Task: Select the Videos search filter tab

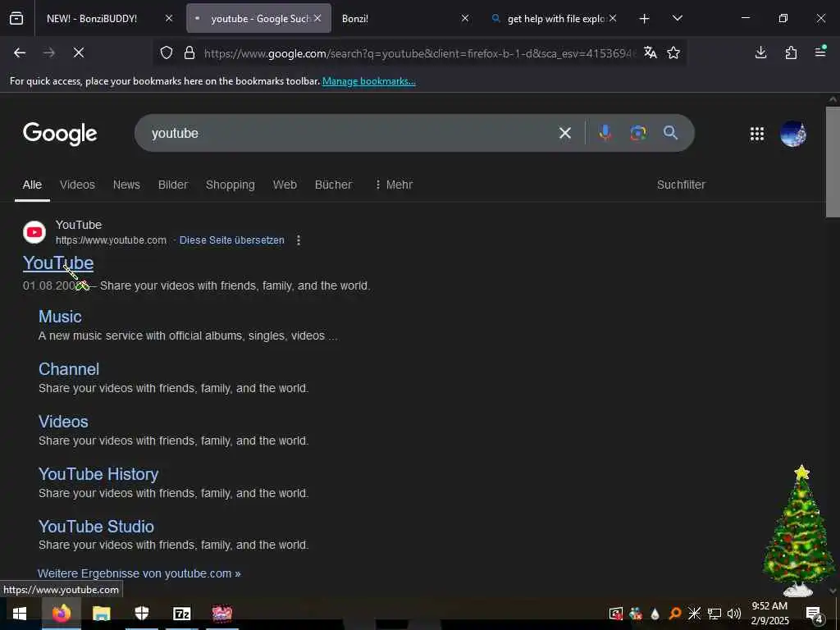Action: (x=77, y=185)
